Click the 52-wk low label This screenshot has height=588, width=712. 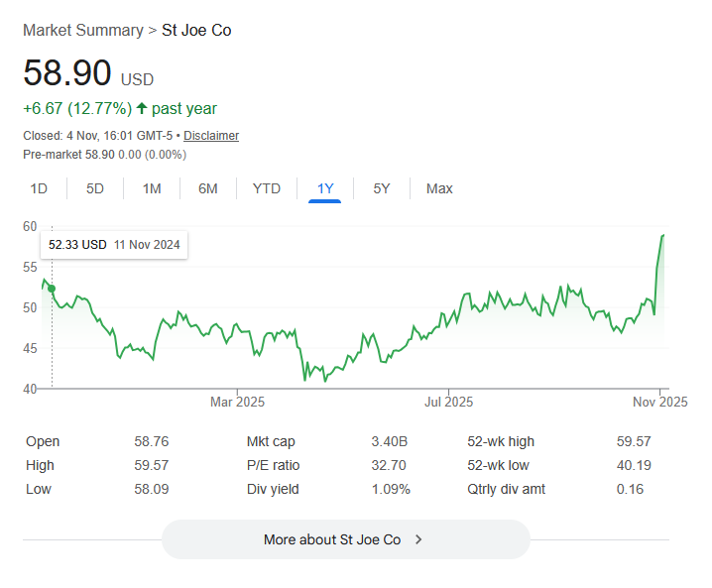pyautogui.click(x=498, y=465)
